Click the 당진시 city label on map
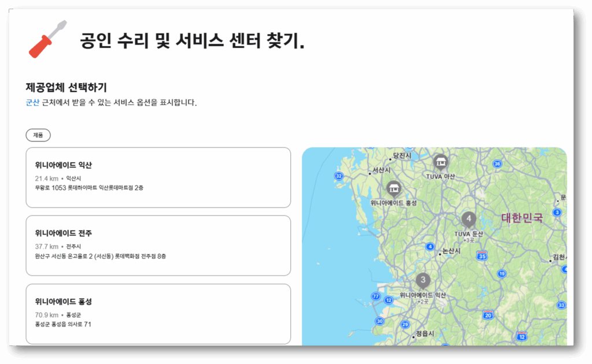The width and height of the screenshot is (592, 364). tap(401, 155)
